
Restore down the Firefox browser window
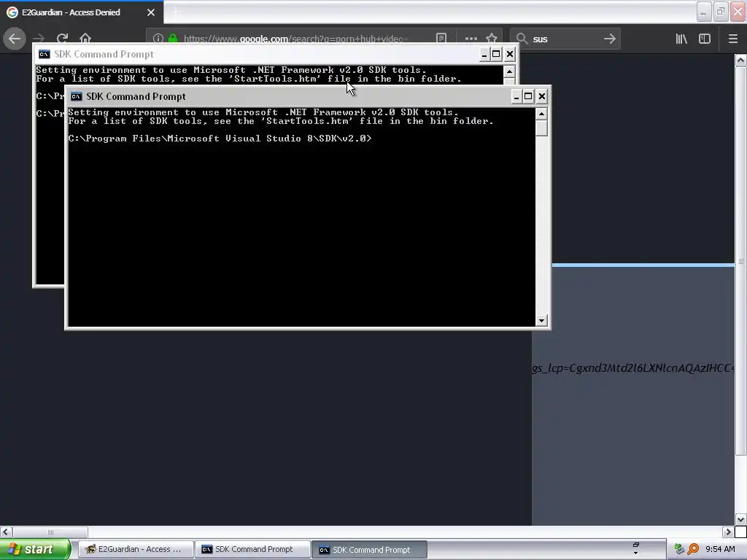click(x=721, y=12)
